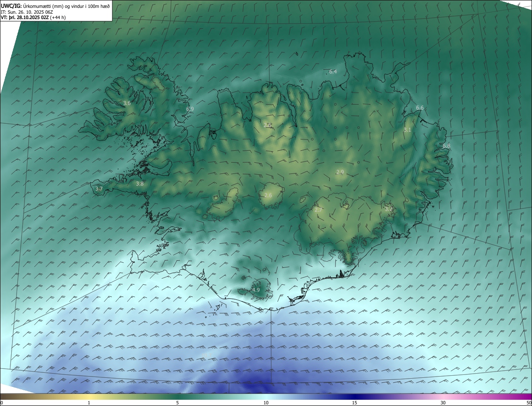Click the 'VT: þri. 28.10.2025 02Z (+44 h)' line
The image size is (532, 406).
(x=33, y=17)
